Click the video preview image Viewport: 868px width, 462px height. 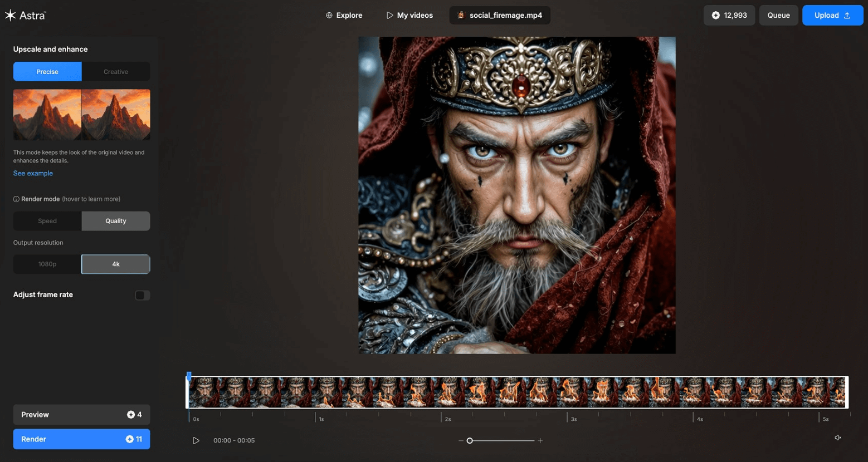pos(517,195)
